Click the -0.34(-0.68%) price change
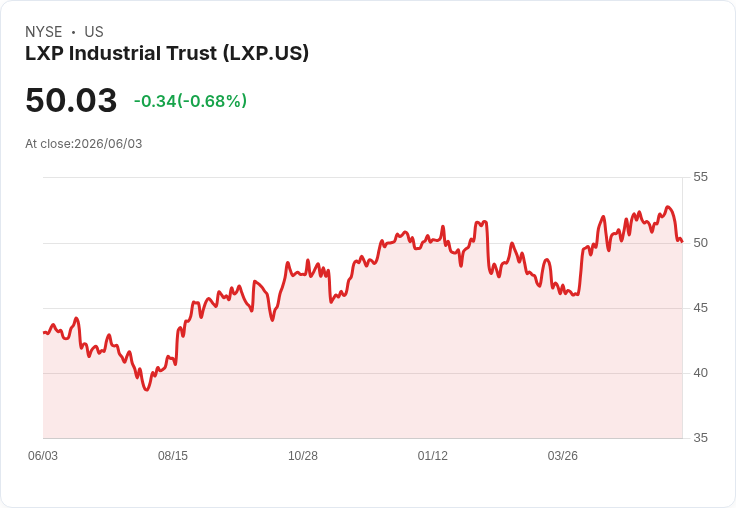The height and width of the screenshot is (508, 736). [190, 101]
